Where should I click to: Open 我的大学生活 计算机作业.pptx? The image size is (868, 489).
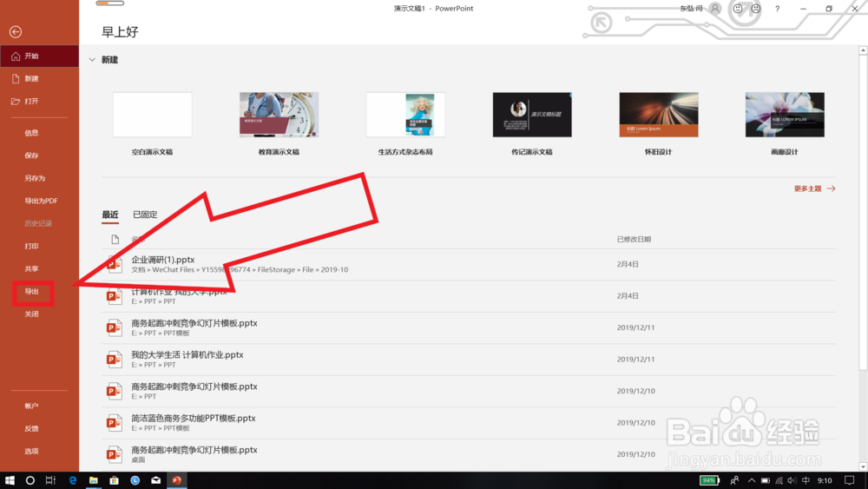pyautogui.click(x=469, y=360)
